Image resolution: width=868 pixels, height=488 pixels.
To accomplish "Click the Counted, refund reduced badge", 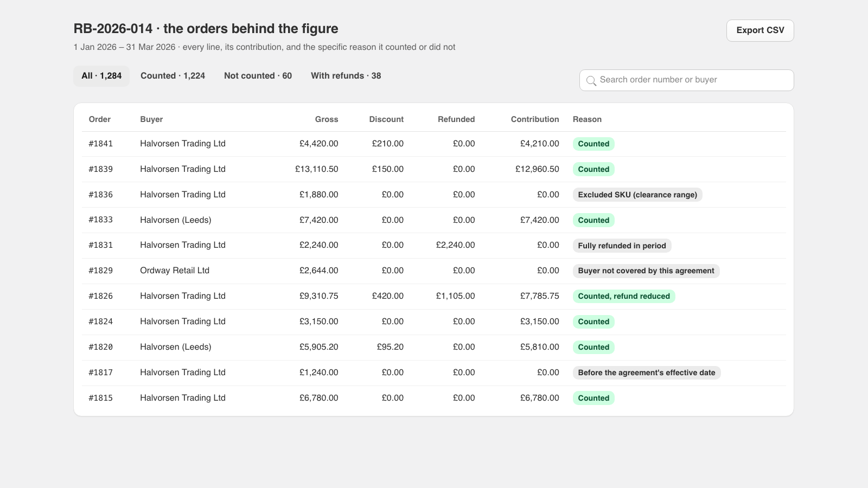I will pos(624,296).
